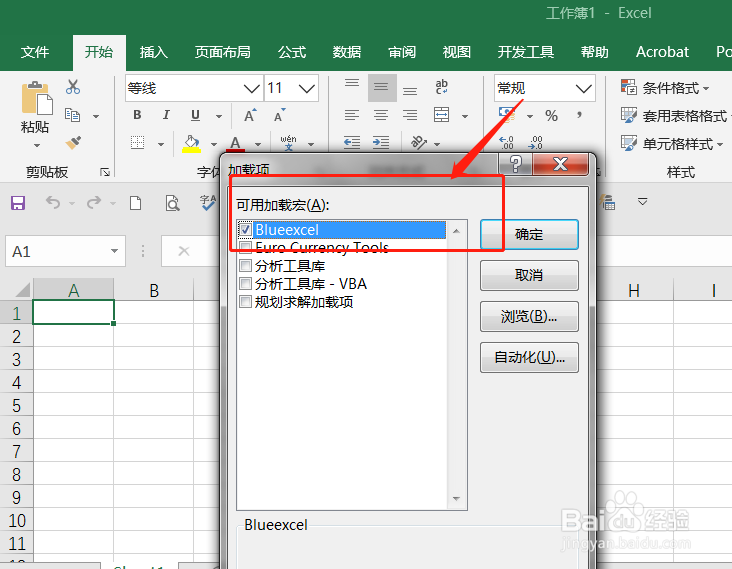Open the 文件 tab
This screenshot has height=569, width=732.
pyautogui.click(x=35, y=52)
